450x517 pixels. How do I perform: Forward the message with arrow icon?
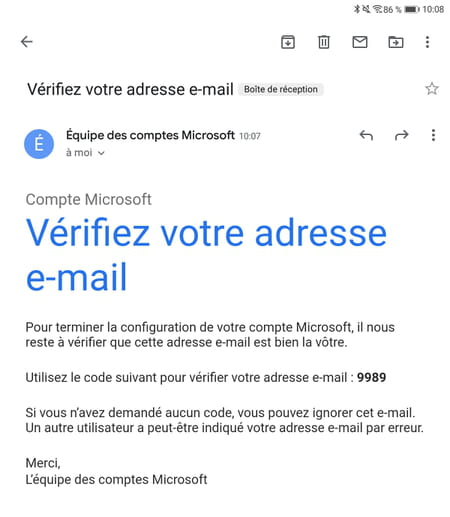(x=401, y=135)
